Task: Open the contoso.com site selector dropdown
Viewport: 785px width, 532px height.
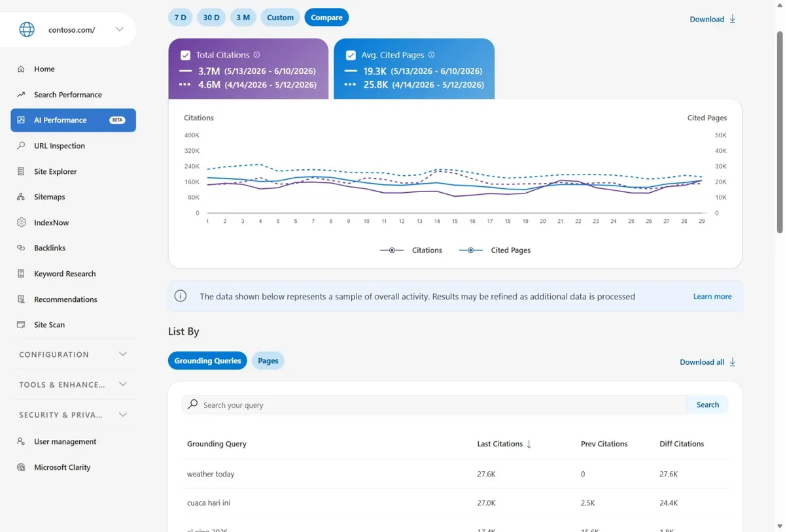Action: click(119, 29)
